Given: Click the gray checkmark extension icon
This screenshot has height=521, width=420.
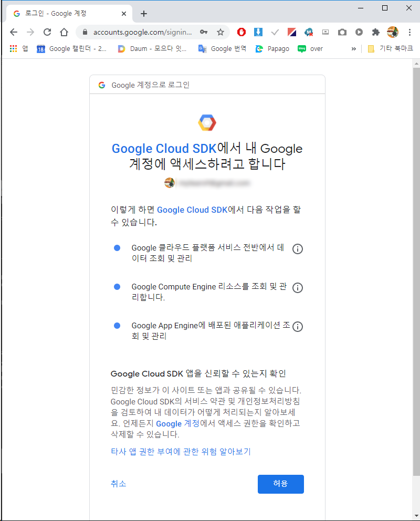Looking at the screenshot, I should click(x=275, y=32).
